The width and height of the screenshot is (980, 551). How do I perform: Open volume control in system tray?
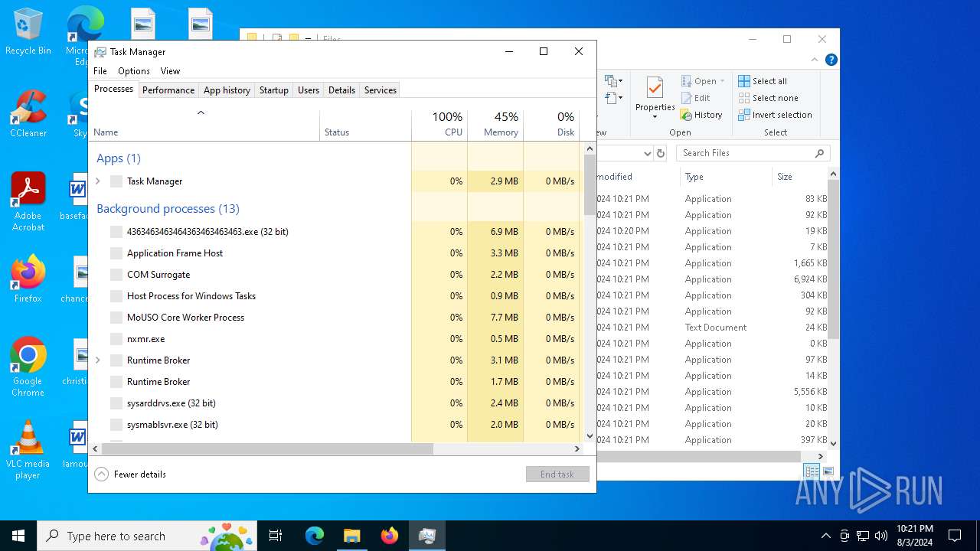pyautogui.click(x=881, y=536)
